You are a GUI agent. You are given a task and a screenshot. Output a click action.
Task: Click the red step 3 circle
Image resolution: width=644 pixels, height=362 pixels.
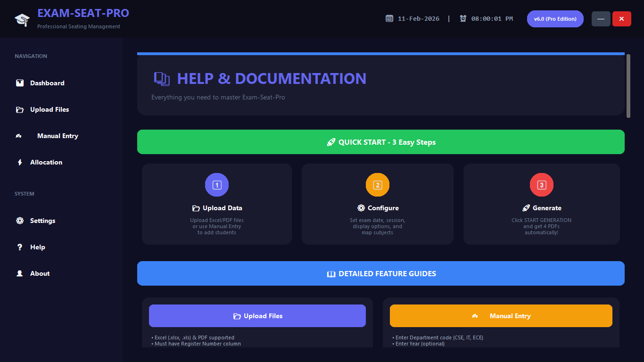pos(542,185)
